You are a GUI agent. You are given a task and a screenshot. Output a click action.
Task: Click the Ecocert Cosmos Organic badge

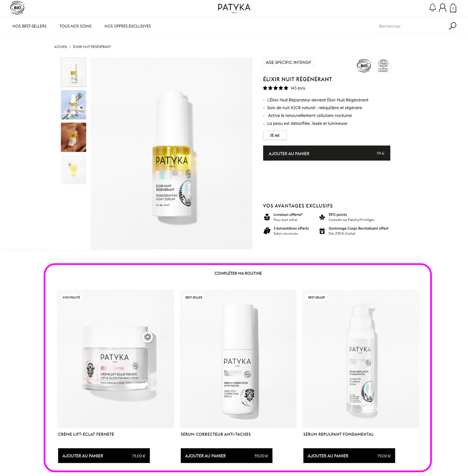click(383, 66)
